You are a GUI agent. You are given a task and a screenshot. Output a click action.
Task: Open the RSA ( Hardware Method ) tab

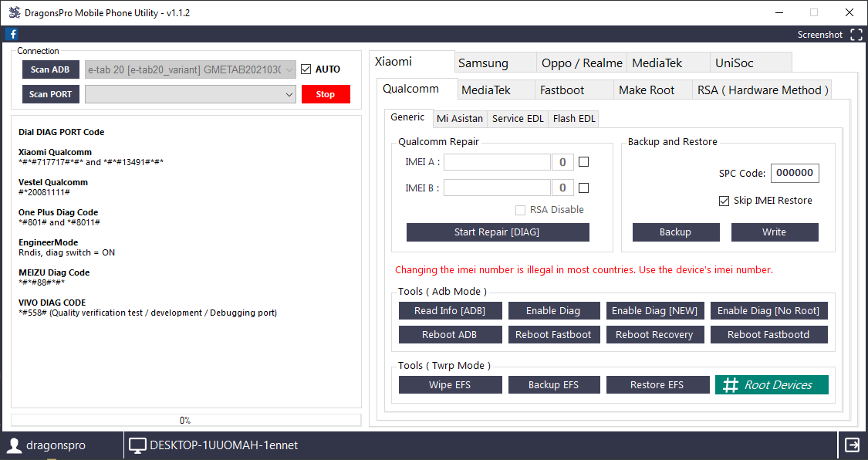coord(762,90)
